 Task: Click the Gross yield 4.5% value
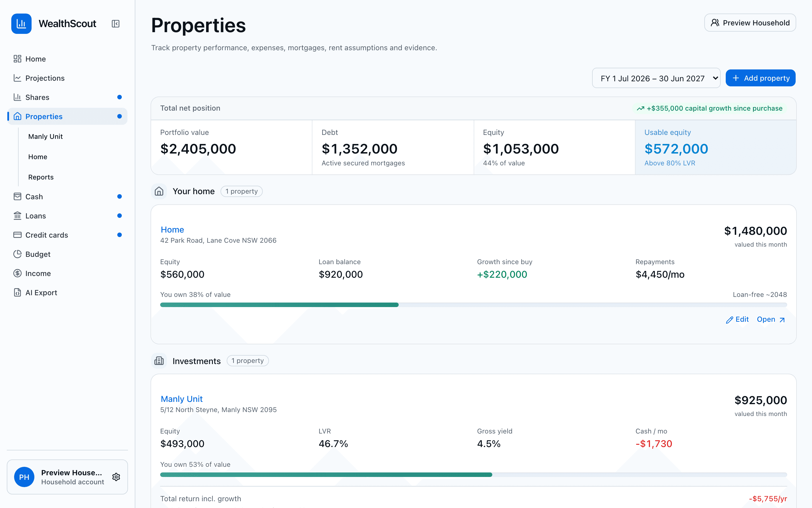[x=489, y=444]
